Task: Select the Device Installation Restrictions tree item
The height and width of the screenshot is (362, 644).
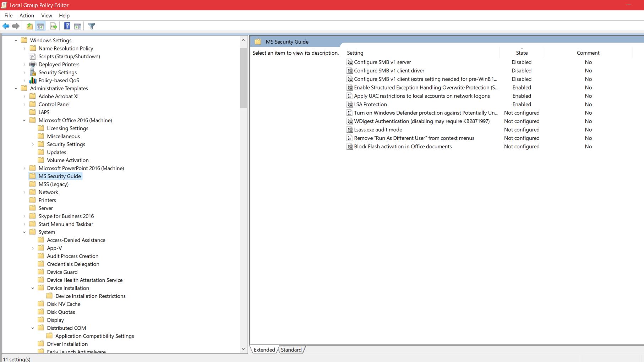Action: click(x=91, y=296)
